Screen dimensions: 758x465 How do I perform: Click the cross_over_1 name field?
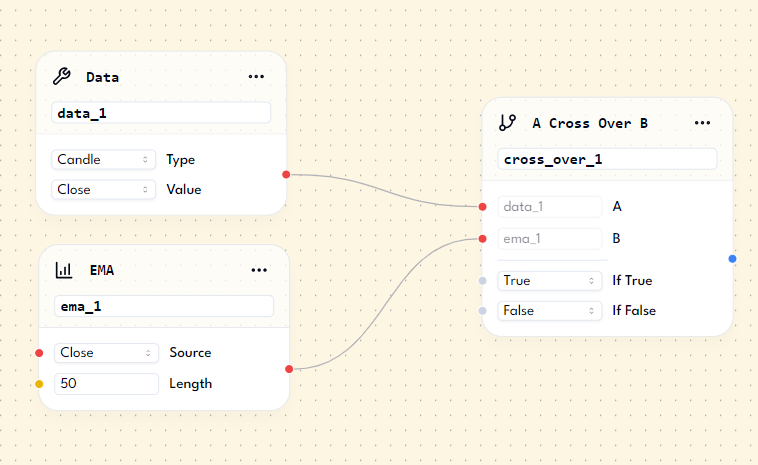point(607,159)
